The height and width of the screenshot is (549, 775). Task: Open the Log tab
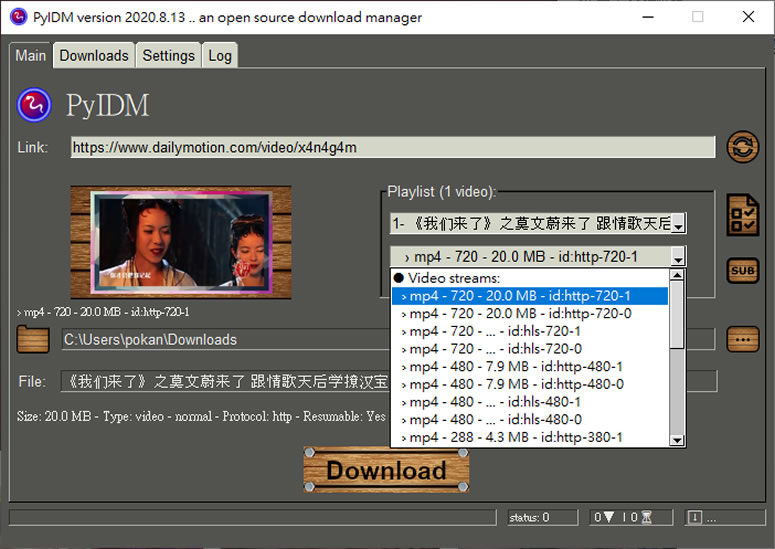[220, 55]
